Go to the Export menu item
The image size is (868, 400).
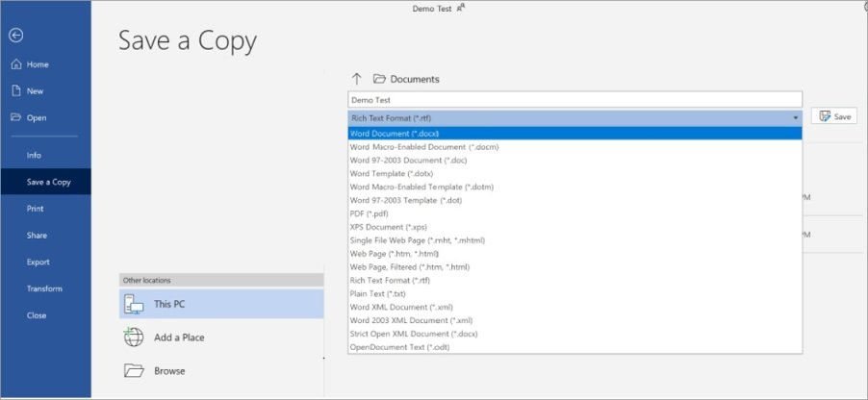tap(38, 262)
